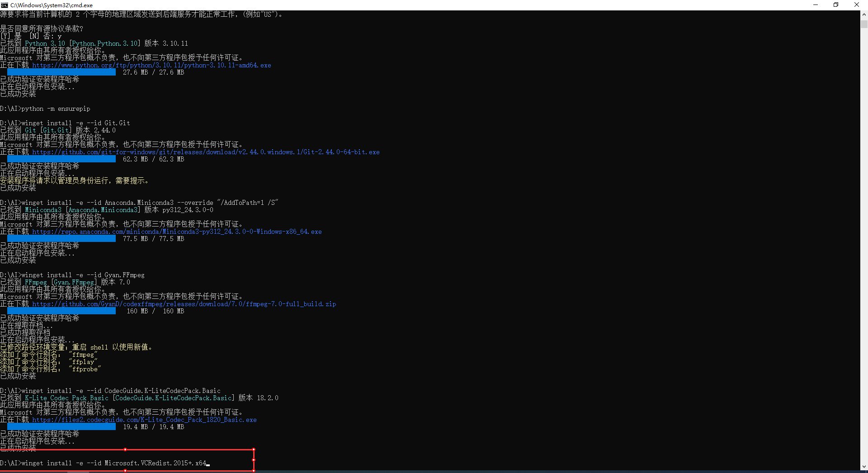Minimize the cmd.exe window
868x473 pixels.
816,5
